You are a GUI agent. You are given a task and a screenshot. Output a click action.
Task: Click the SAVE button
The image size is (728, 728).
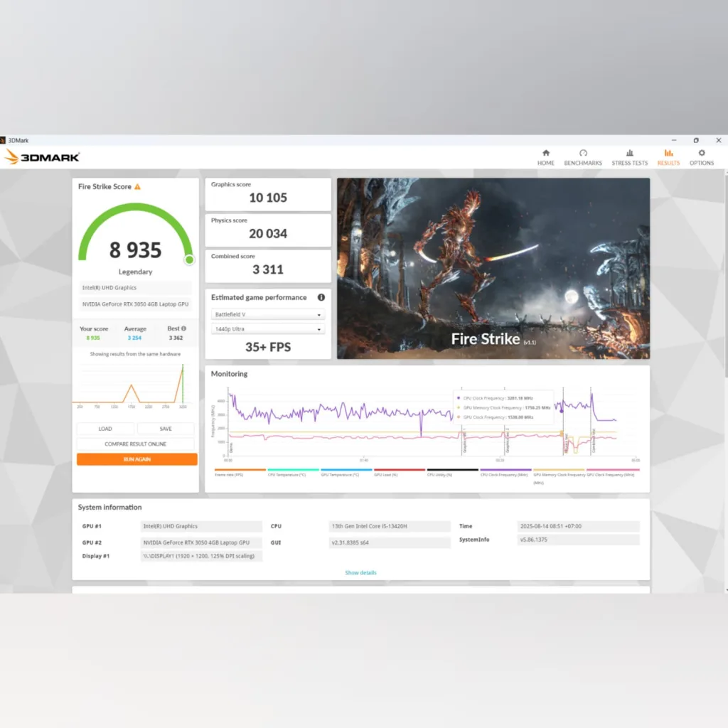pos(166,429)
